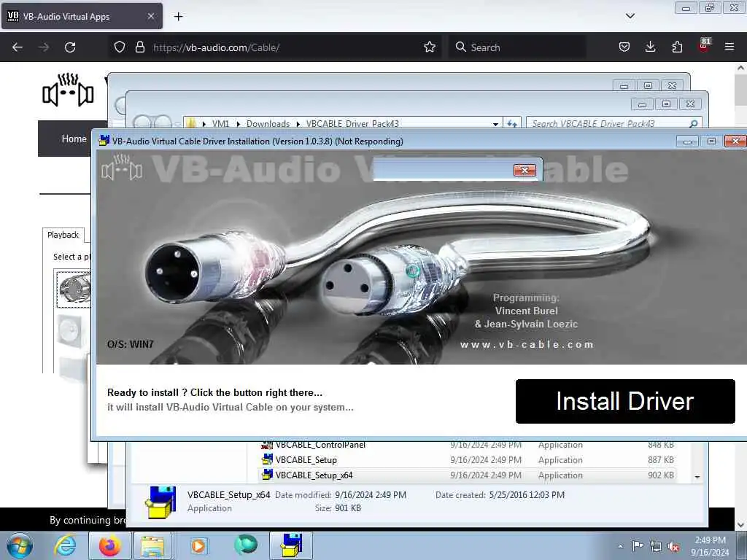Click the Install Driver button
Viewport: 747px width, 560px height.
pyautogui.click(x=625, y=401)
